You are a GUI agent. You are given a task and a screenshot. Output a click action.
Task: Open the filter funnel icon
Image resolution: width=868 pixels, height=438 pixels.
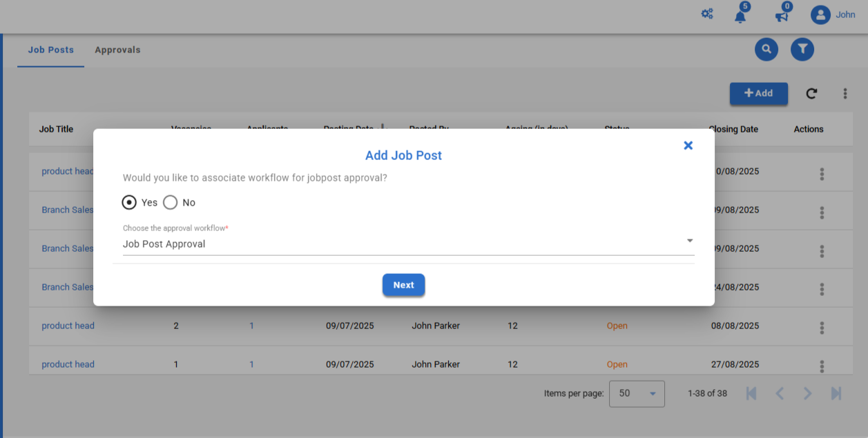tap(802, 49)
